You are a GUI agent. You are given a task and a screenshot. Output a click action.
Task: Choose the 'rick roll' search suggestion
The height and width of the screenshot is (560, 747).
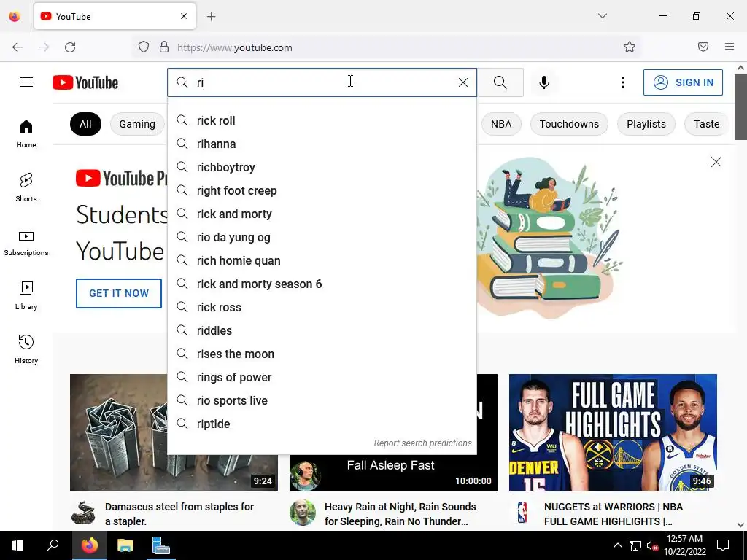coord(322,120)
